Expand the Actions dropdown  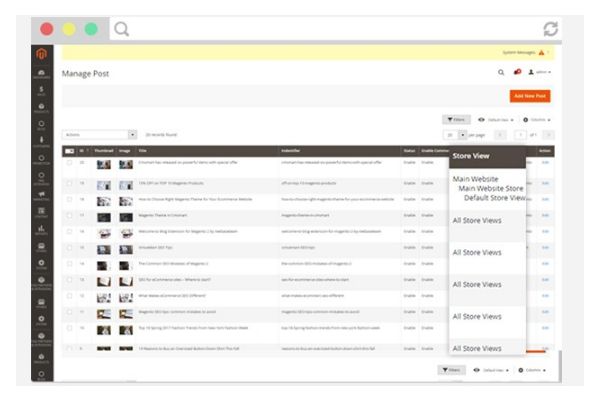point(100,134)
